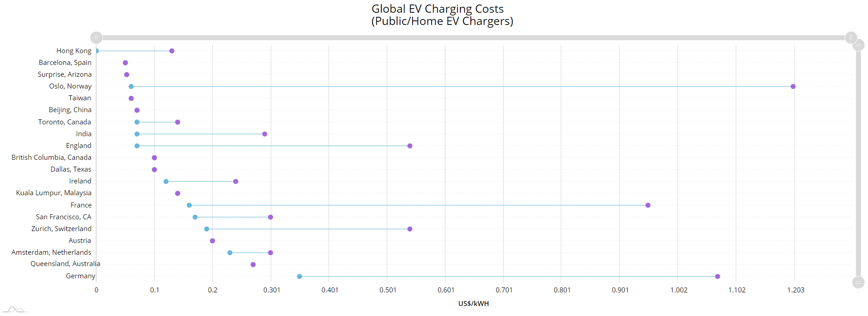This screenshot has height=316, width=868.
Task: Click the 'Global EV Charging Costs' chart title
Action: click(438, 9)
